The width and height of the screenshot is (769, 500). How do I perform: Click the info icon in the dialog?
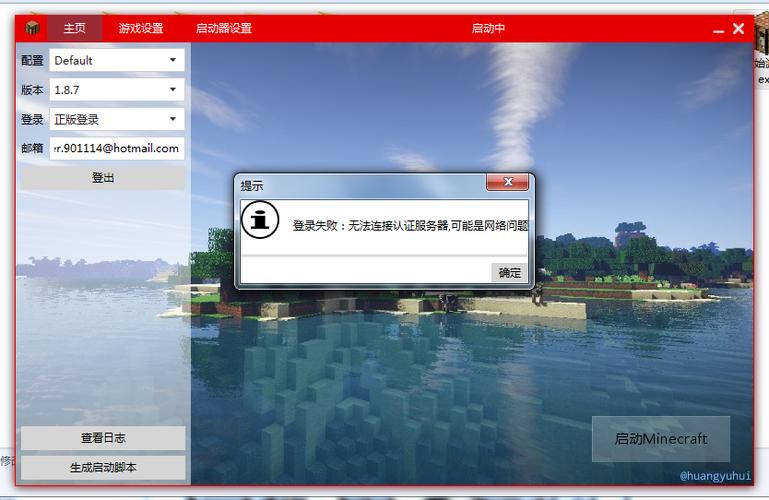pos(260,220)
